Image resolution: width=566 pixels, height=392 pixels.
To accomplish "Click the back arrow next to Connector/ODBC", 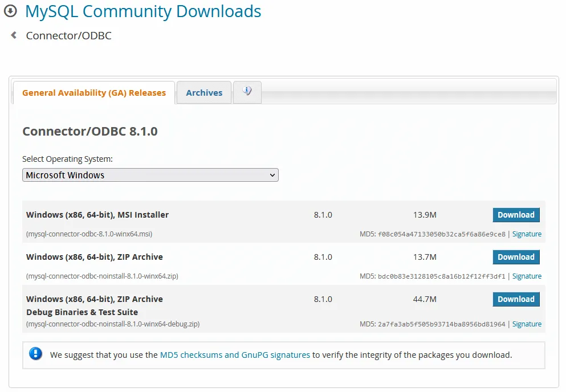I will click(x=14, y=35).
